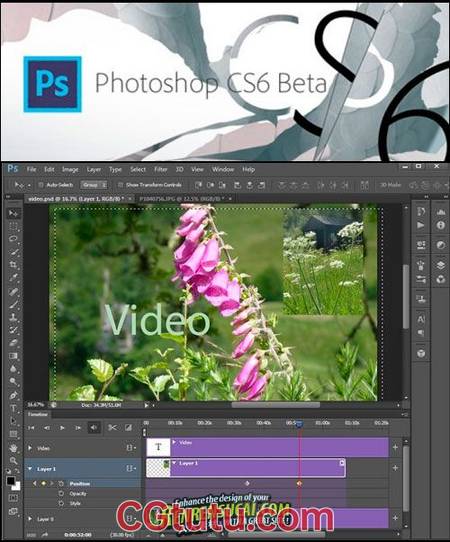Select the Horizontal Type tool
450x542 pixels.
(13, 408)
